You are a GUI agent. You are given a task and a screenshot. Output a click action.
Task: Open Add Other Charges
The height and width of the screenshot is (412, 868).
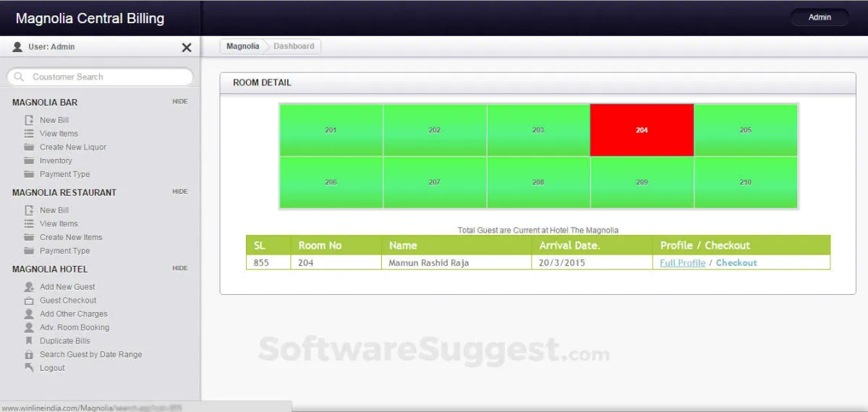click(x=74, y=314)
